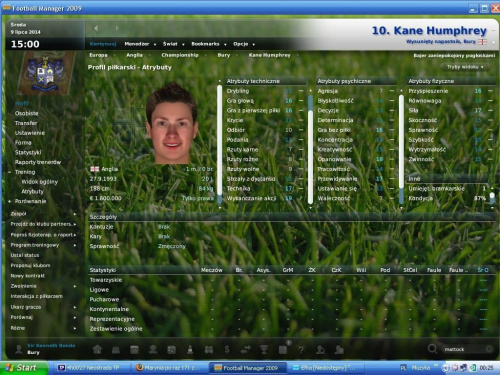Screen dimensions: 500x375
Task: Open the Tryby widoku dropdown
Action: pyautogui.click(x=465, y=67)
